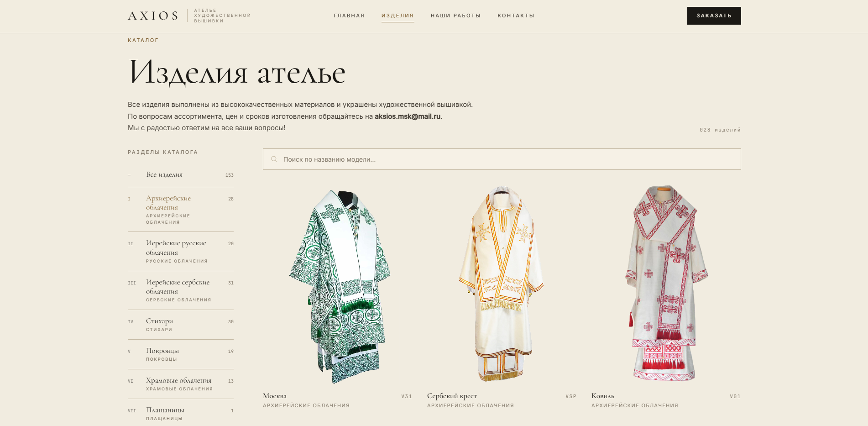
Task: Click the РАЗДЕЛЫ КАТАЛОГА heading
Action: (x=162, y=152)
